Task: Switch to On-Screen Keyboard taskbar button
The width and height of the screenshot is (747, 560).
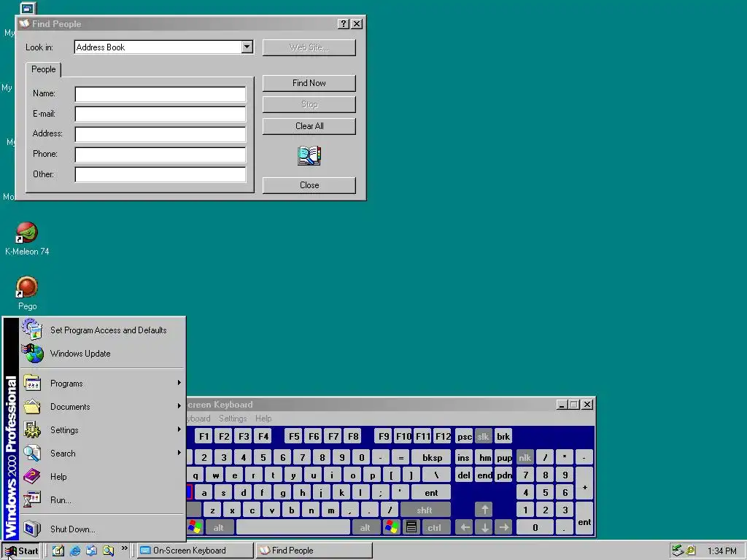Action: [196, 551]
